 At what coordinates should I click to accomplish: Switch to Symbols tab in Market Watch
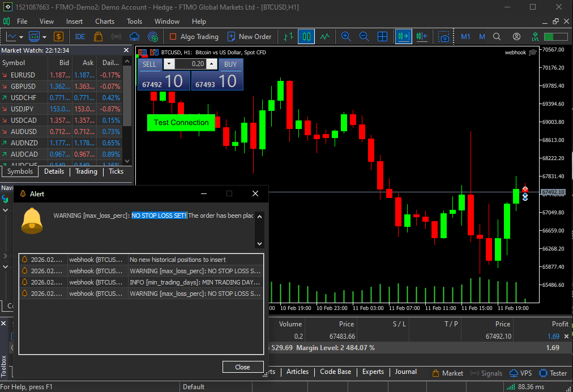pyautogui.click(x=20, y=171)
